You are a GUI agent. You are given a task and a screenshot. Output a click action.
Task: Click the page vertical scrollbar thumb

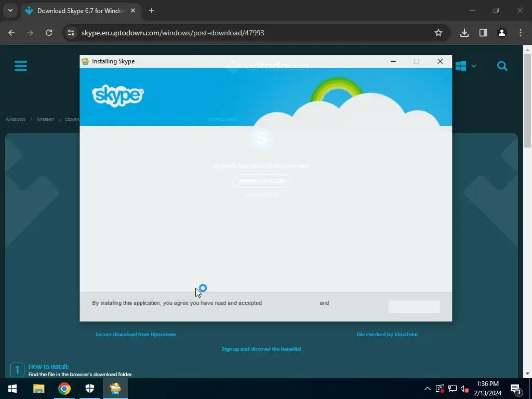click(527, 100)
